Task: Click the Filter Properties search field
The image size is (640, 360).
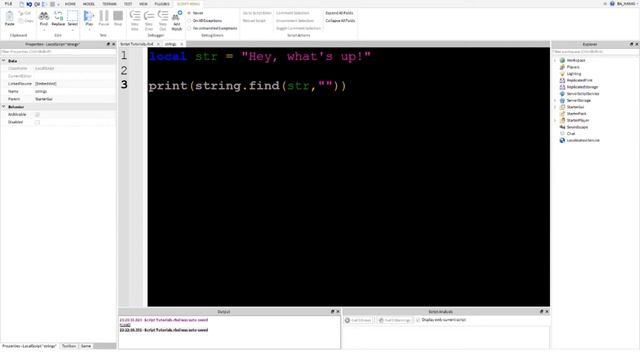Action: click(x=58, y=52)
